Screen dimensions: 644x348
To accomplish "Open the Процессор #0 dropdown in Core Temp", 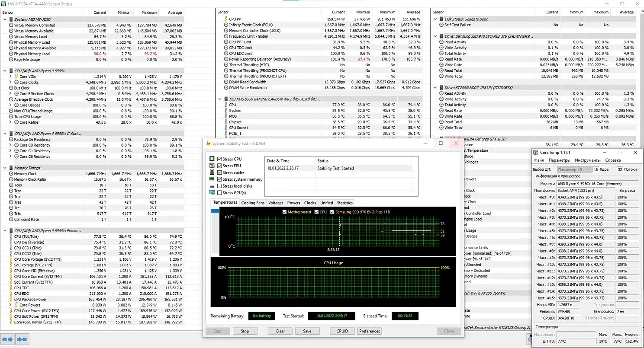I will [x=573, y=169].
